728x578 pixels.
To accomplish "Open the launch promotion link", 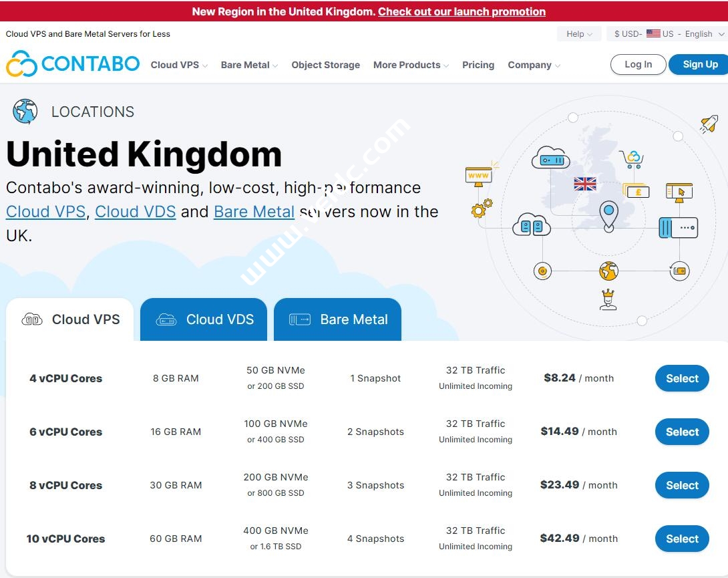I will (462, 11).
